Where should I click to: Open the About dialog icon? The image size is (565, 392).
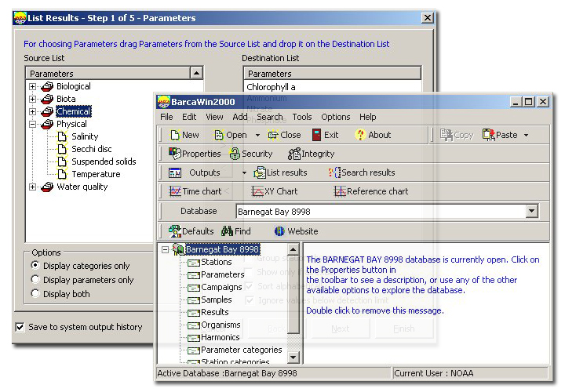360,135
